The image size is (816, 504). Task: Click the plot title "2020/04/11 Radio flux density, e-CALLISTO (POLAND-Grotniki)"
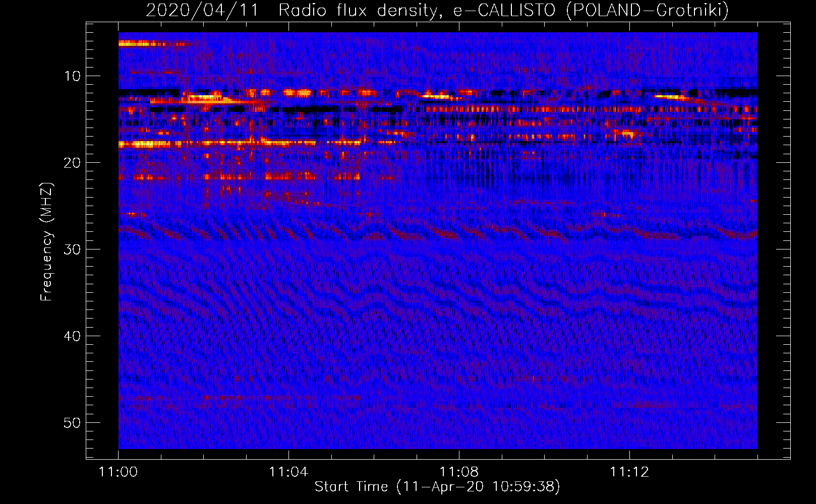coord(437,10)
